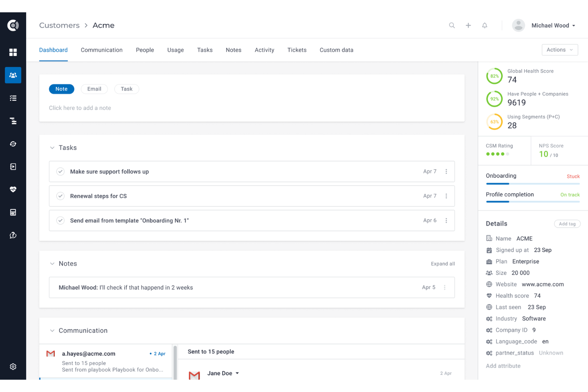Click the search magnifier icon in top bar
The image size is (588, 392).
pos(452,25)
